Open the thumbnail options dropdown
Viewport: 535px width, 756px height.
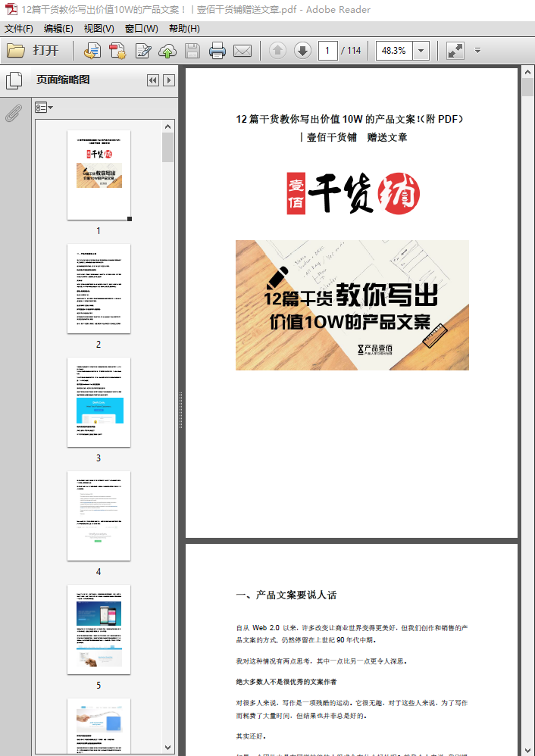click(44, 108)
